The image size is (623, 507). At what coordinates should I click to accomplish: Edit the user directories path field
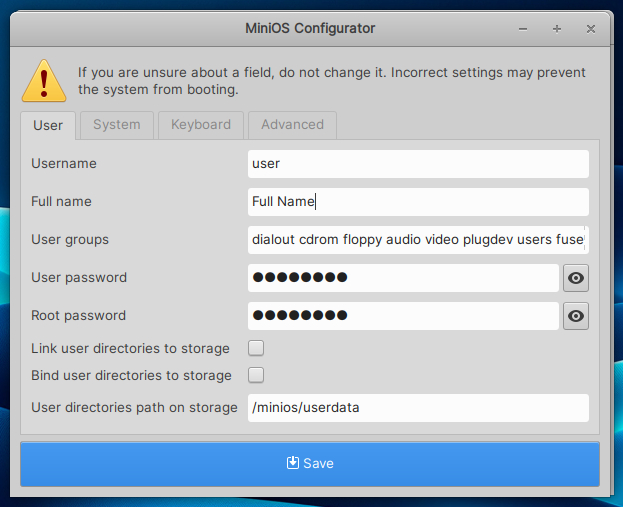click(x=418, y=408)
